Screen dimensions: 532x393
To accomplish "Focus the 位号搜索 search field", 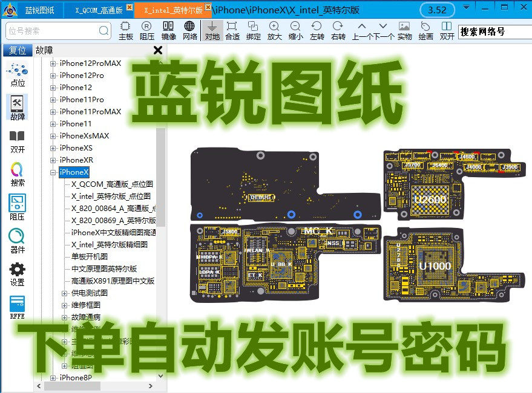I will coord(58,31).
